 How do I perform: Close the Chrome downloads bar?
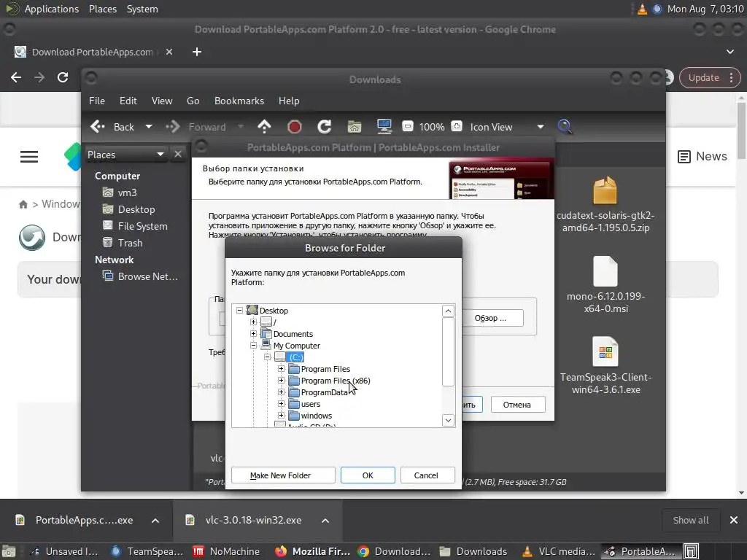[x=734, y=521]
